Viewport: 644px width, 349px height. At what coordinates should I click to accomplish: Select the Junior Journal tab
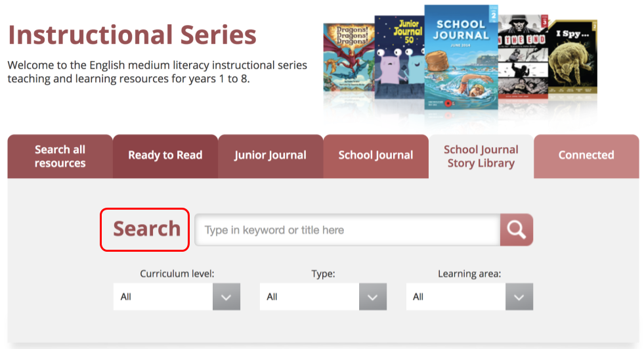coord(270,156)
